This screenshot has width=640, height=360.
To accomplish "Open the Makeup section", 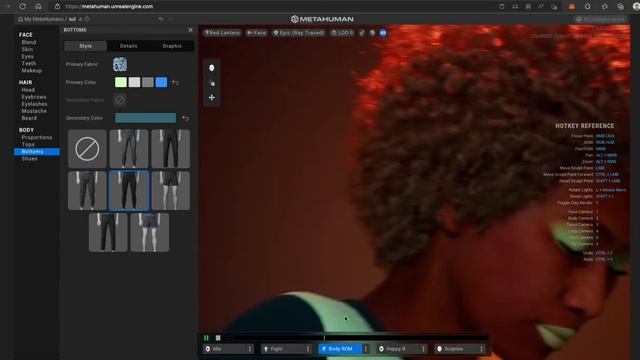I will click(x=32, y=70).
